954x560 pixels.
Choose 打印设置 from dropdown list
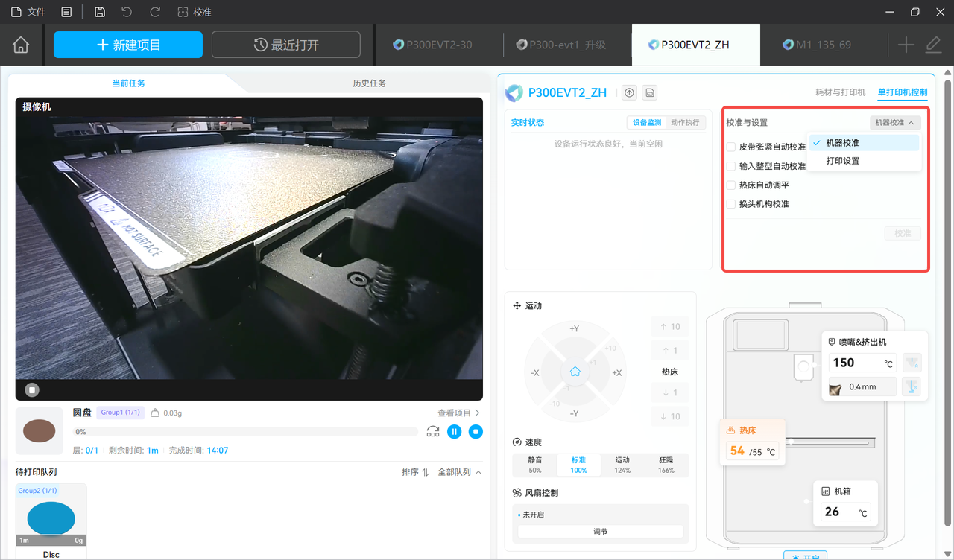[x=865, y=161]
